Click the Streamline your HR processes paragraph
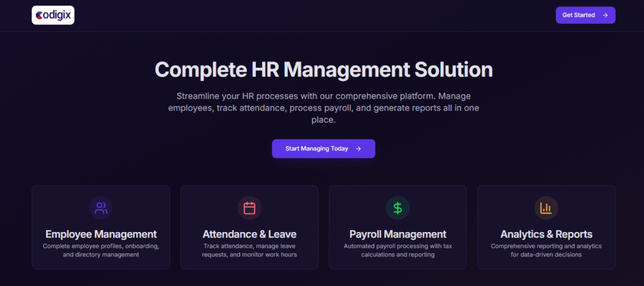This screenshot has width=644, height=286. (x=323, y=107)
